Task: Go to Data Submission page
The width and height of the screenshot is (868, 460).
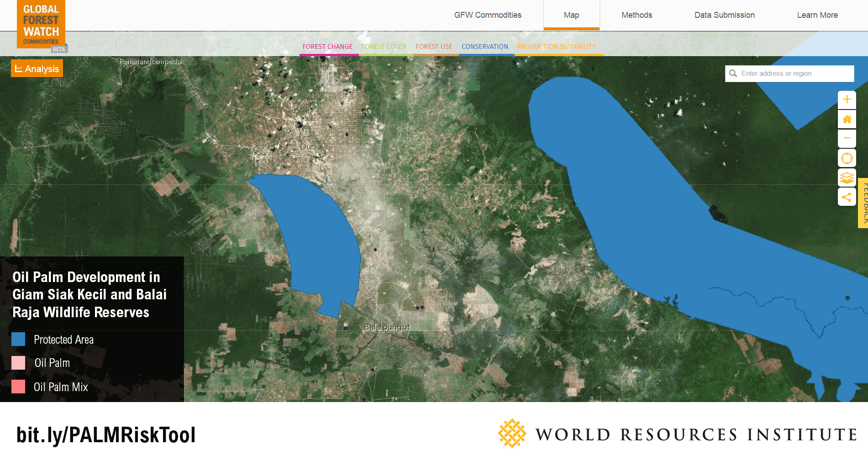Action: tap(724, 15)
